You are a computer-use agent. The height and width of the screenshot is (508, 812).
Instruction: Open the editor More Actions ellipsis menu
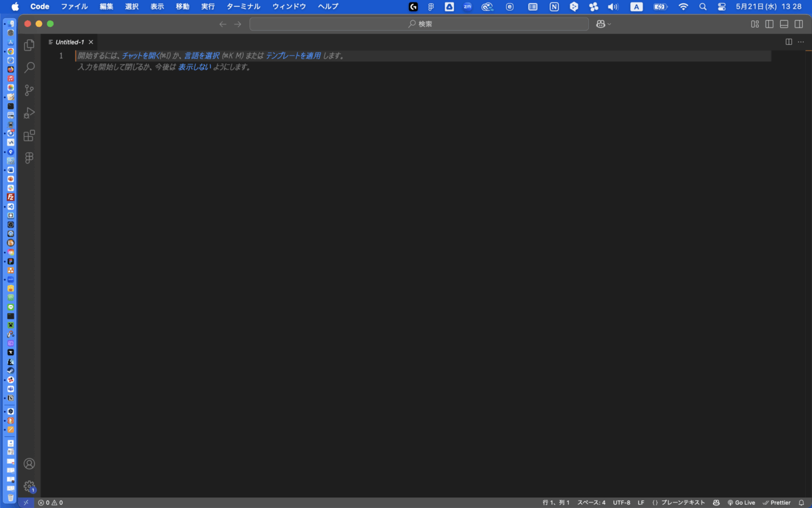(801, 42)
